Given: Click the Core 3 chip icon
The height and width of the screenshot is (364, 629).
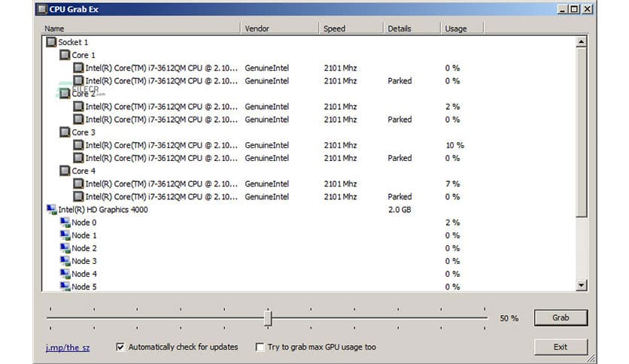Looking at the screenshot, I should point(65,132).
